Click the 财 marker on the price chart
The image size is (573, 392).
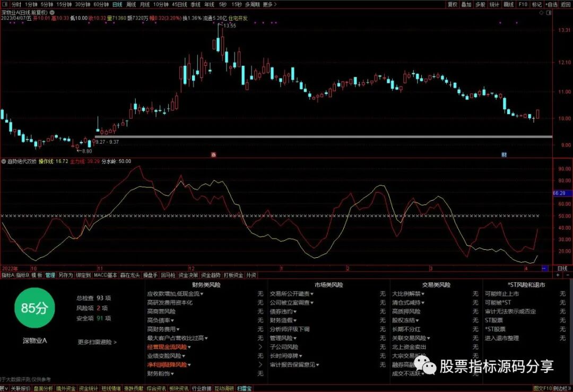504,155
